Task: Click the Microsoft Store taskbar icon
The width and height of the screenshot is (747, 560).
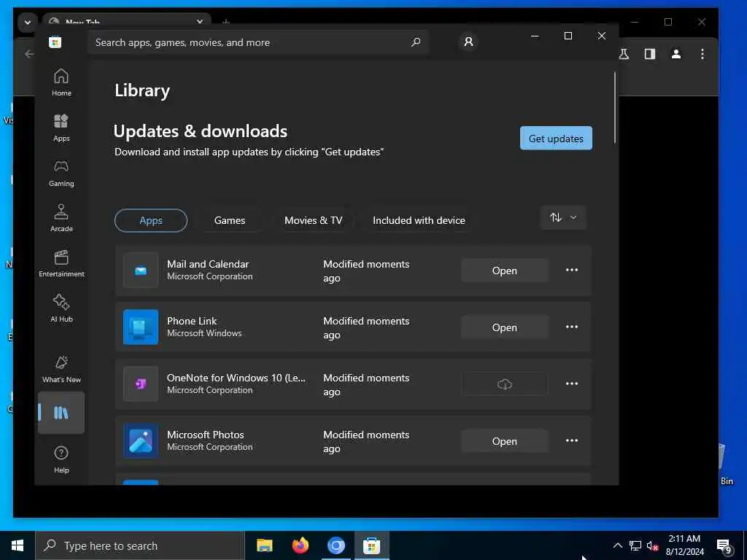Action: coord(371,545)
